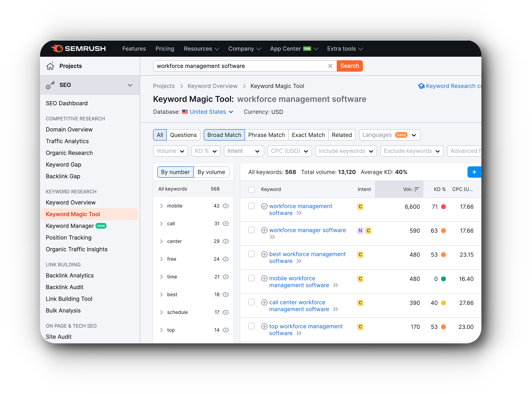Viewport: 532px width, 394px height.
Task: Click the SEO key icon
Action: tap(50, 85)
